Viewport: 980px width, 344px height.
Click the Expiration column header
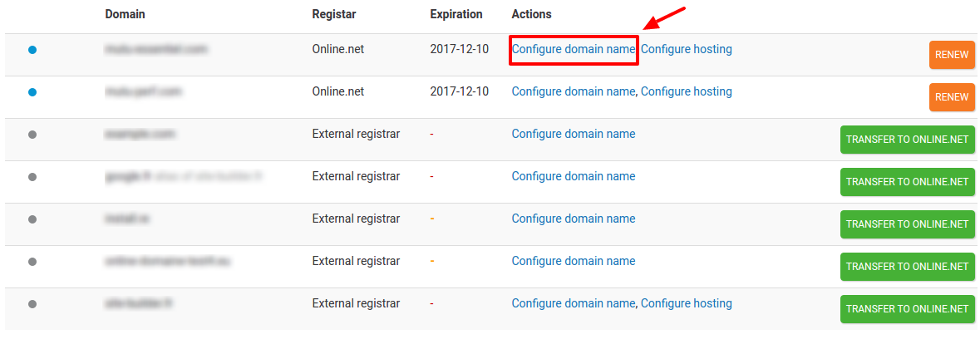pos(456,15)
